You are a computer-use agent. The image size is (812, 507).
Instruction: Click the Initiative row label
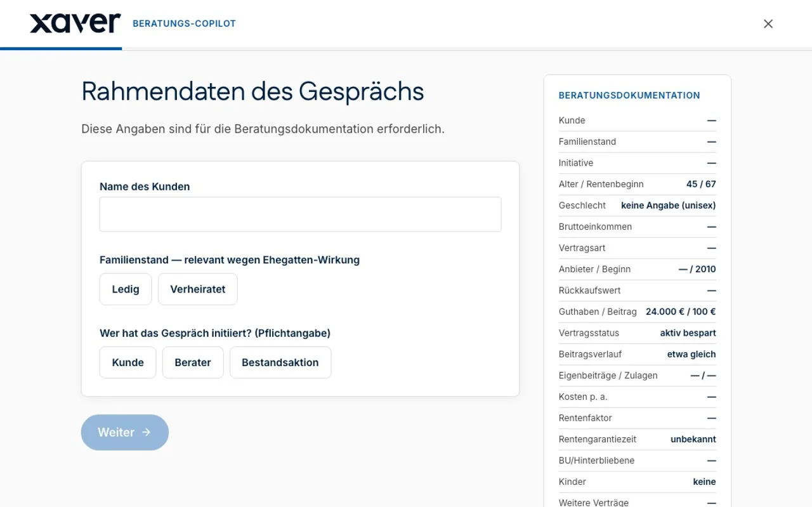click(576, 163)
